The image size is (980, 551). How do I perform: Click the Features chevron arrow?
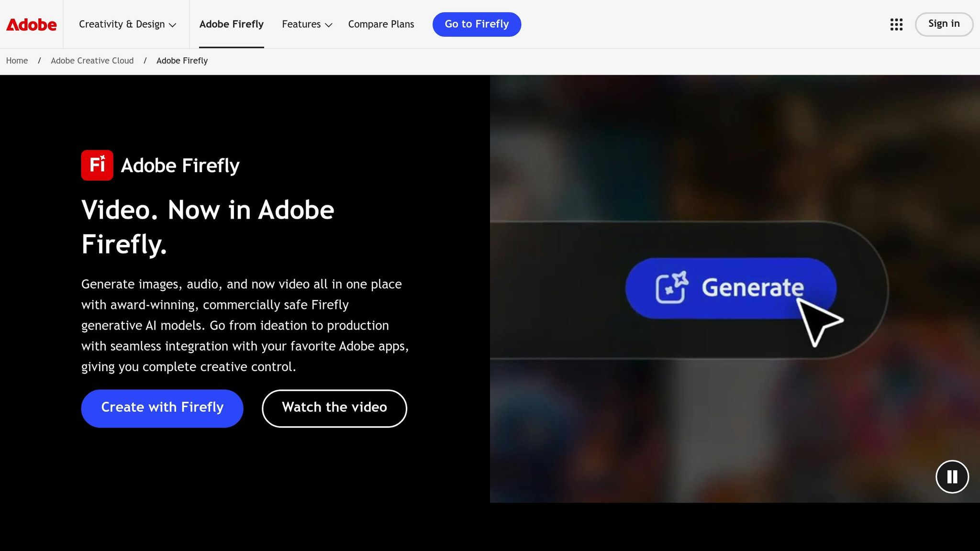pyautogui.click(x=329, y=25)
